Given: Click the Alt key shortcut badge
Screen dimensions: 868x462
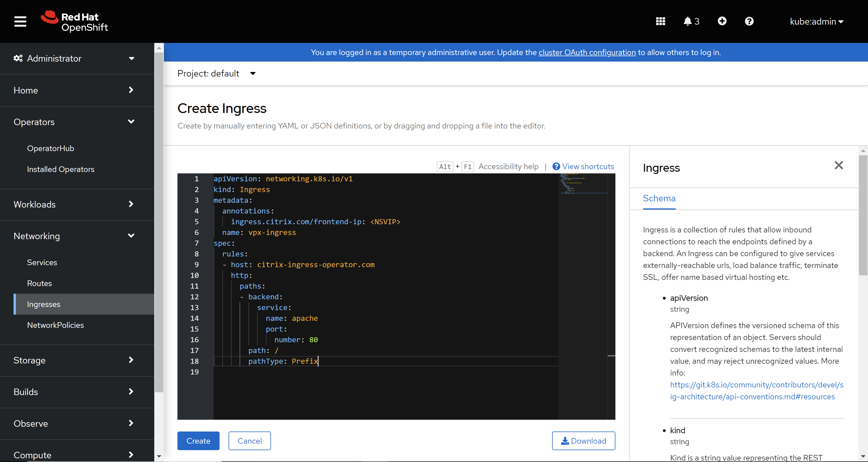Looking at the screenshot, I should 445,166.
